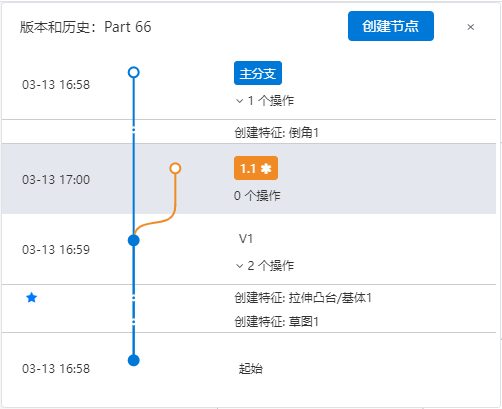Close the 版本和历史 panel
The height and width of the screenshot is (409, 502).
pos(470,27)
